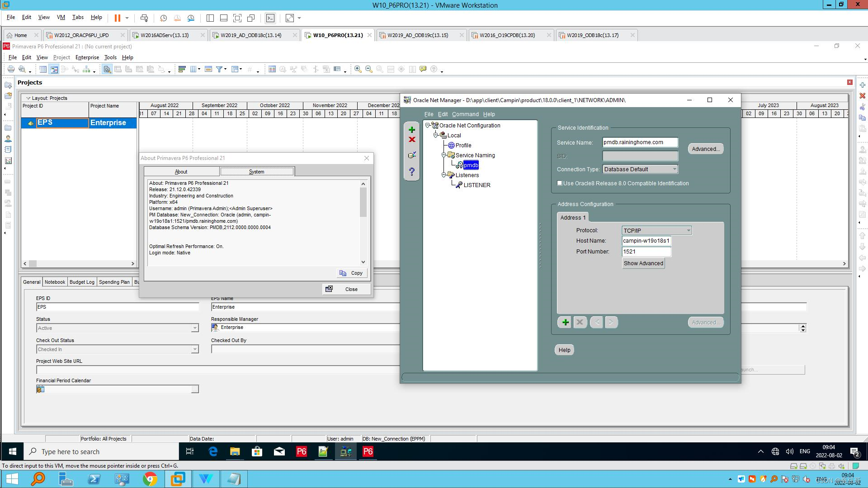The height and width of the screenshot is (488, 868).
Task: Expand Layout: Projects dropdown arrow
Action: [x=28, y=98]
